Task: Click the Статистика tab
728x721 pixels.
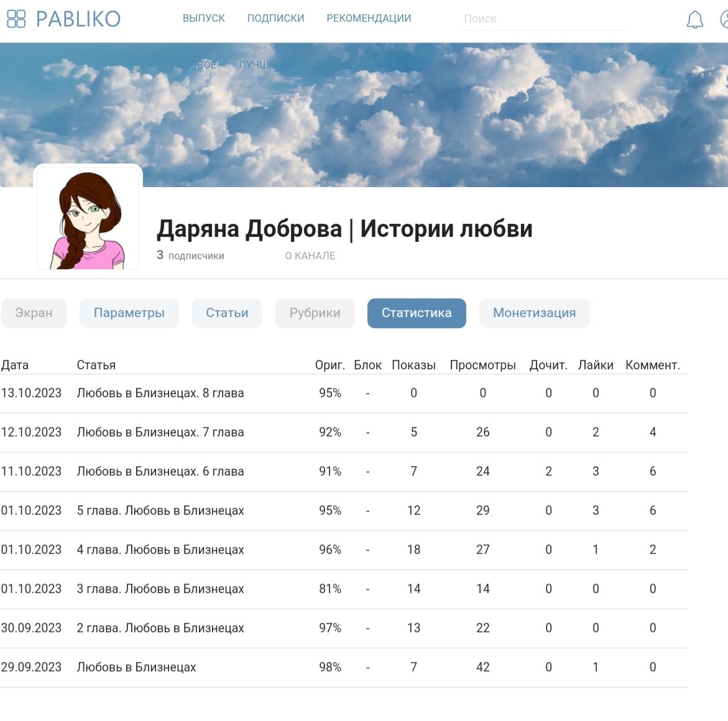Action: (x=416, y=313)
